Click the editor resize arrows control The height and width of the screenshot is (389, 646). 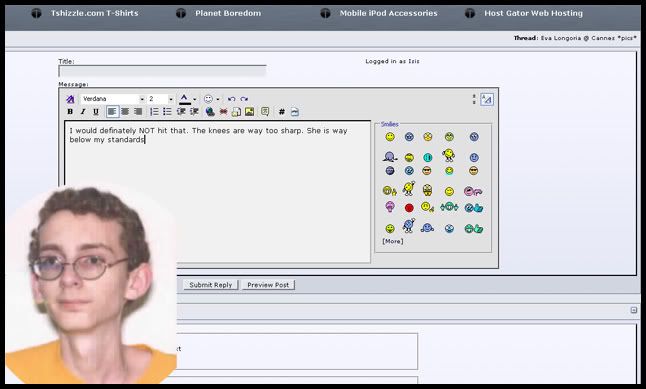(x=474, y=99)
